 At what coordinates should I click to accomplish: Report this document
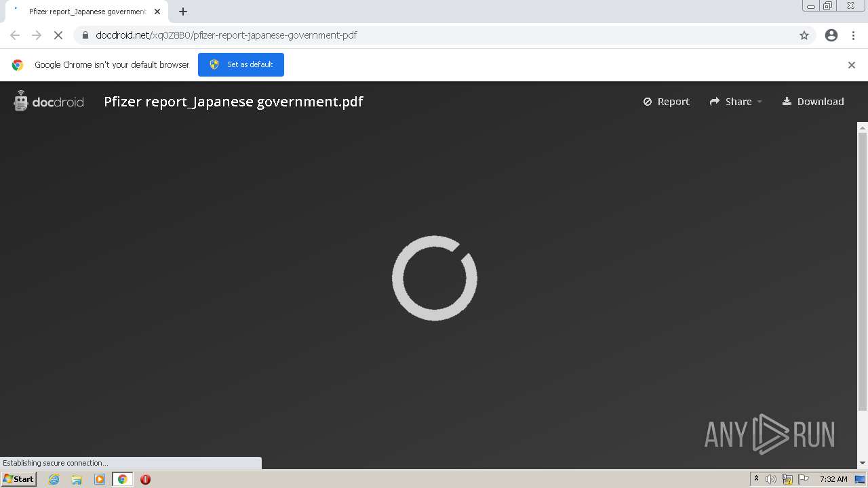(667, 102)
